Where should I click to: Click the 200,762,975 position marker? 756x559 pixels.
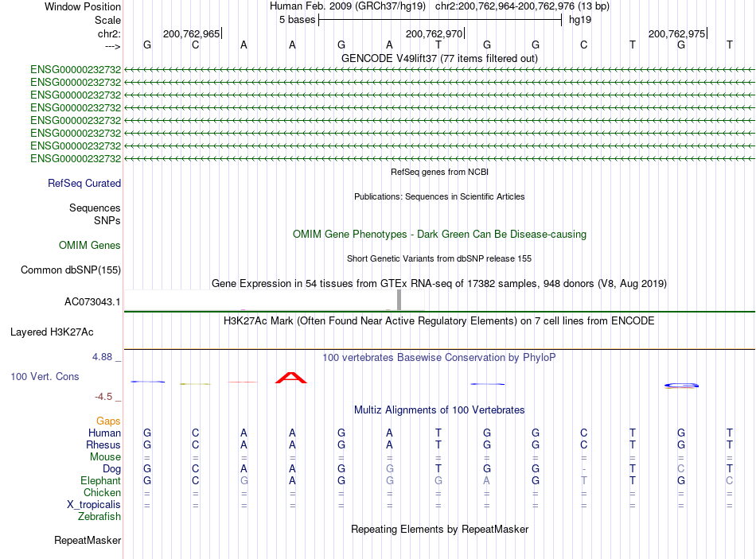tap(678, 33)
